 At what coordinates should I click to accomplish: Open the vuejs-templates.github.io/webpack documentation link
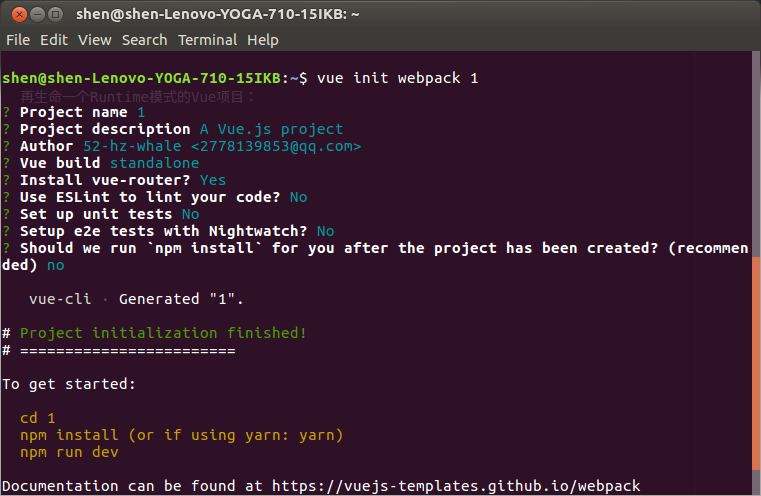click(456, 486)
